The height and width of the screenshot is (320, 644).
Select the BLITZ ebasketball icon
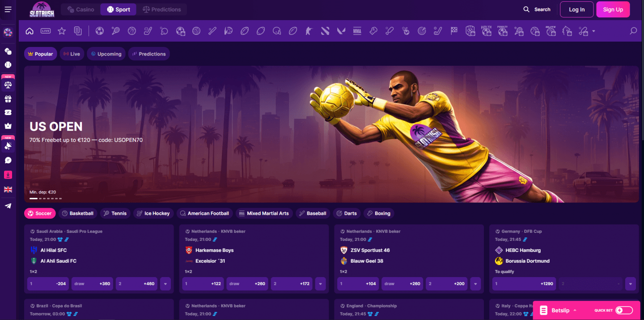[x=551, y=31]
